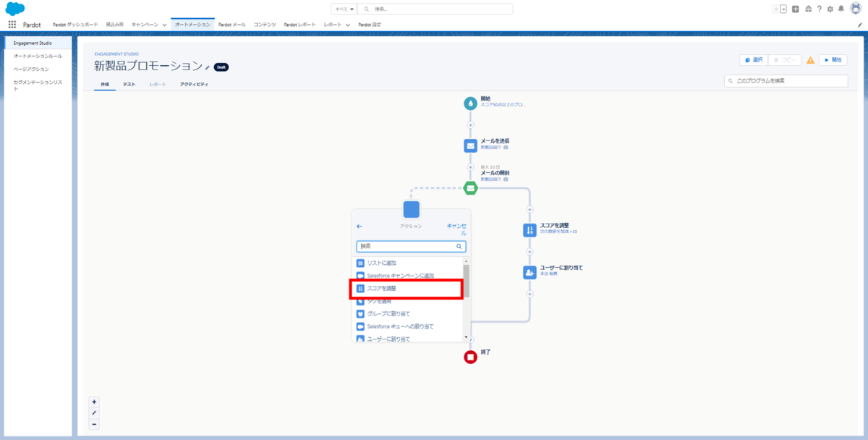
Task: Add step between 開始 and メールを送信
Action: tap(471, 125)
